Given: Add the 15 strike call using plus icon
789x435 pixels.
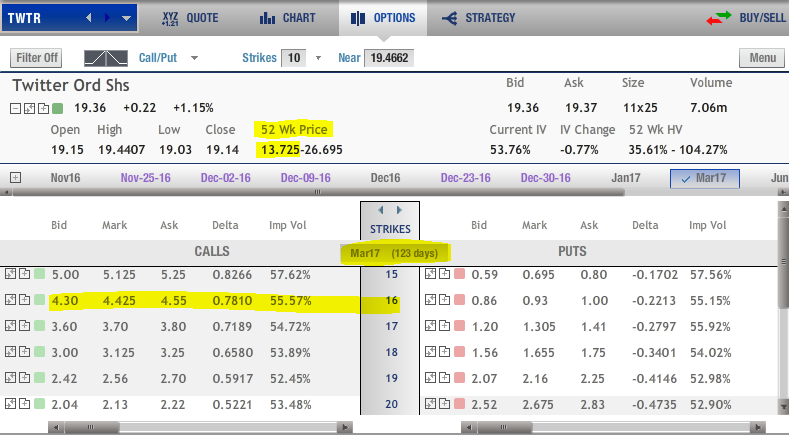Looking at the screenshot, I should [x=24, y=274].
